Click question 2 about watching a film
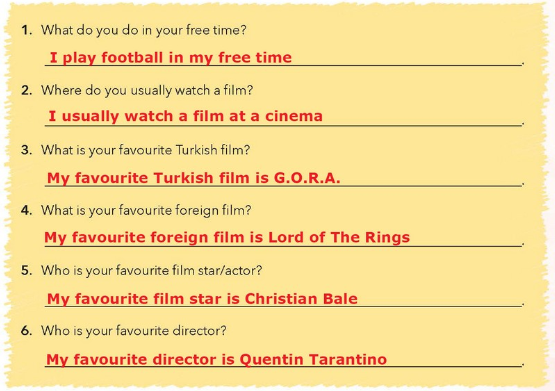 click(x=147, y=91)
